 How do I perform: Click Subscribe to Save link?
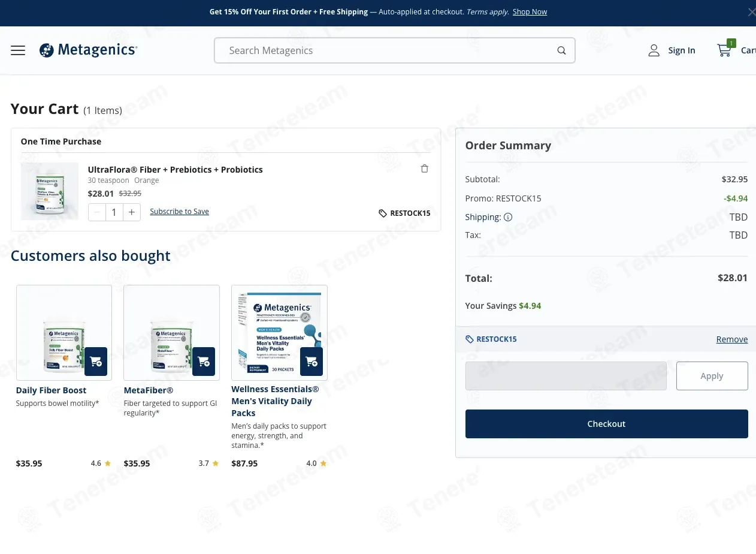(179, 212)
